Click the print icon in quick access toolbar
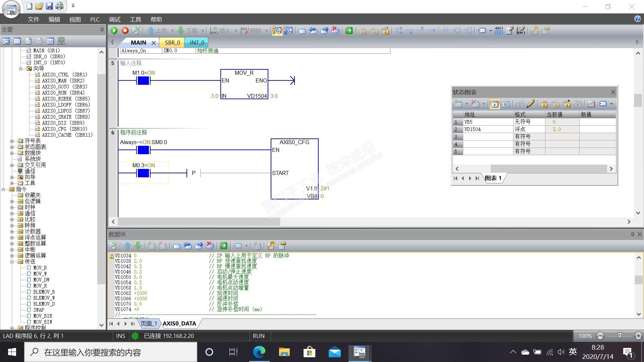644x362 pixels. pos(60,6)
